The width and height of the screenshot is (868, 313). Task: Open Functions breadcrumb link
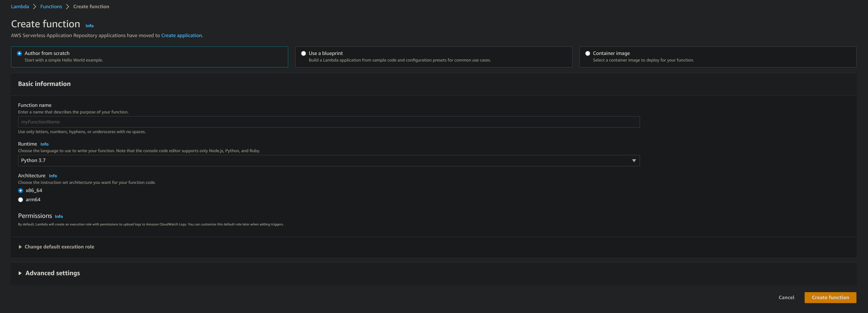tap(51, 6)
